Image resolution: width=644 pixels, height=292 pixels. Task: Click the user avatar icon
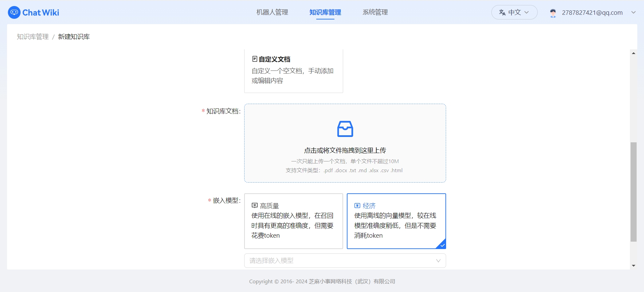coord(553,13)
